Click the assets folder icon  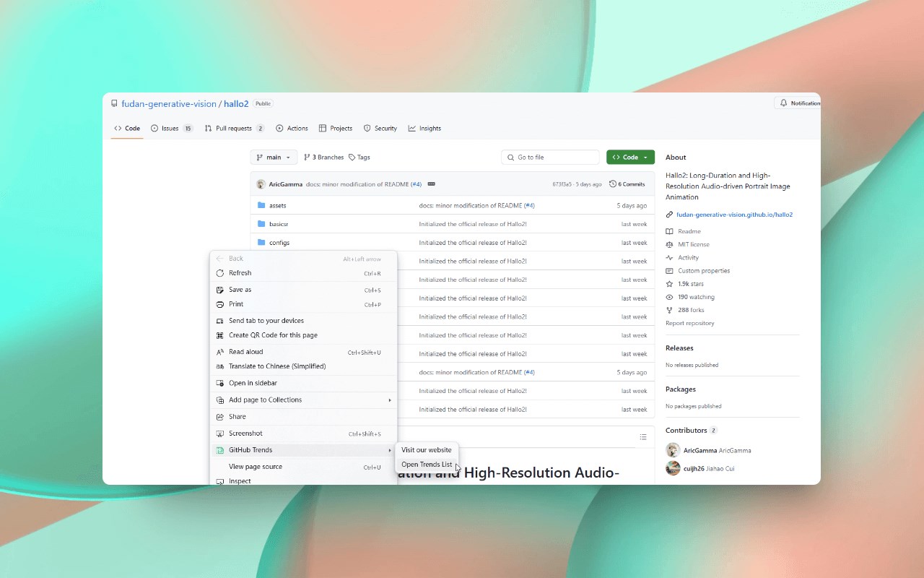pos(261,206)
